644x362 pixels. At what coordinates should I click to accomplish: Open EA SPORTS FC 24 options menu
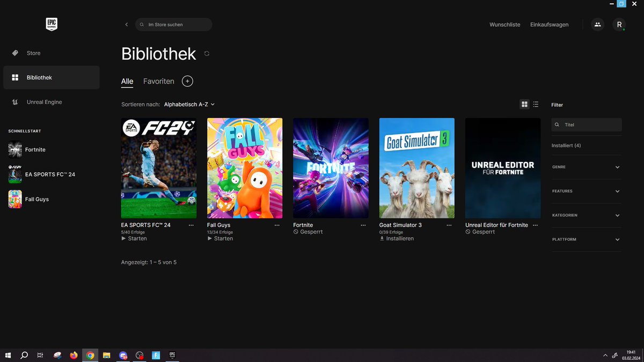click(x=191, y=226)
